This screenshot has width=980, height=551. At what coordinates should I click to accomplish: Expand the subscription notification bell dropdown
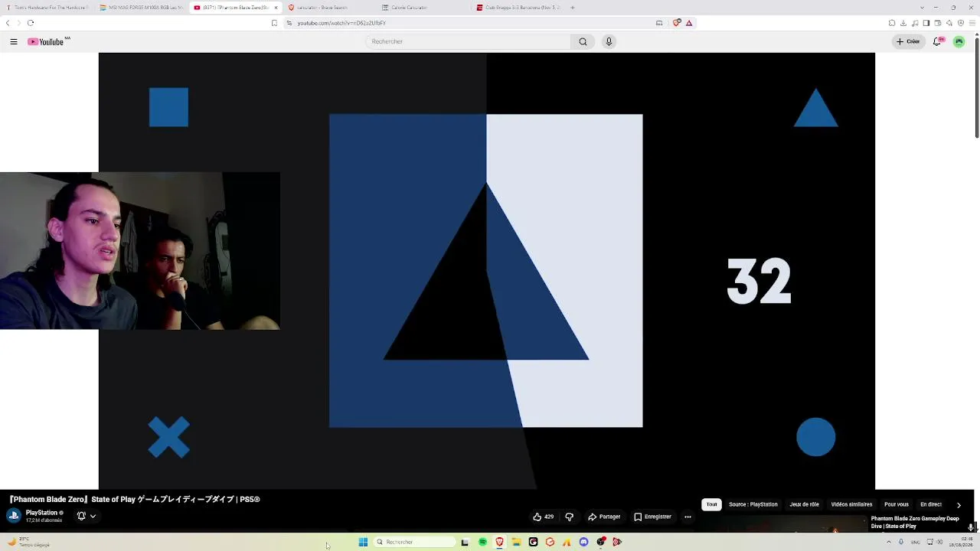86,516
